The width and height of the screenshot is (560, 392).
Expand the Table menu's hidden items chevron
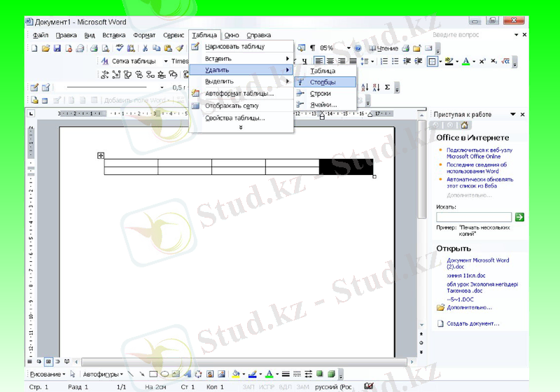coord(241,127)
